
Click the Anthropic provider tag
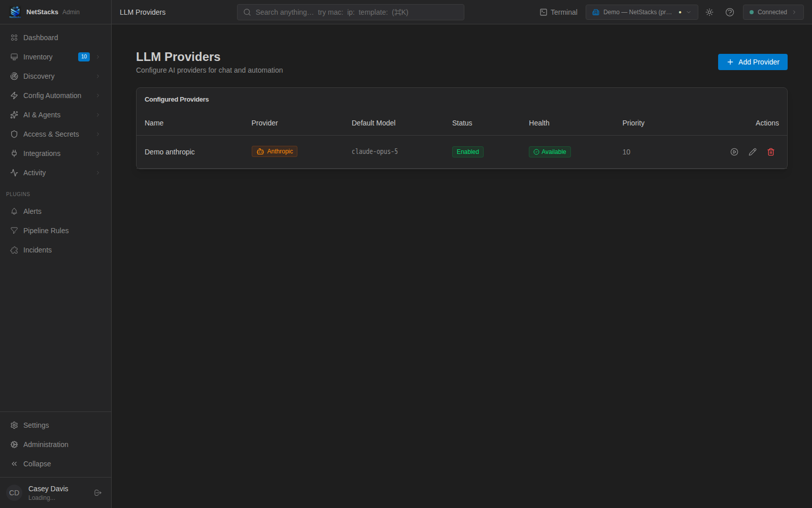coord(275,151)
